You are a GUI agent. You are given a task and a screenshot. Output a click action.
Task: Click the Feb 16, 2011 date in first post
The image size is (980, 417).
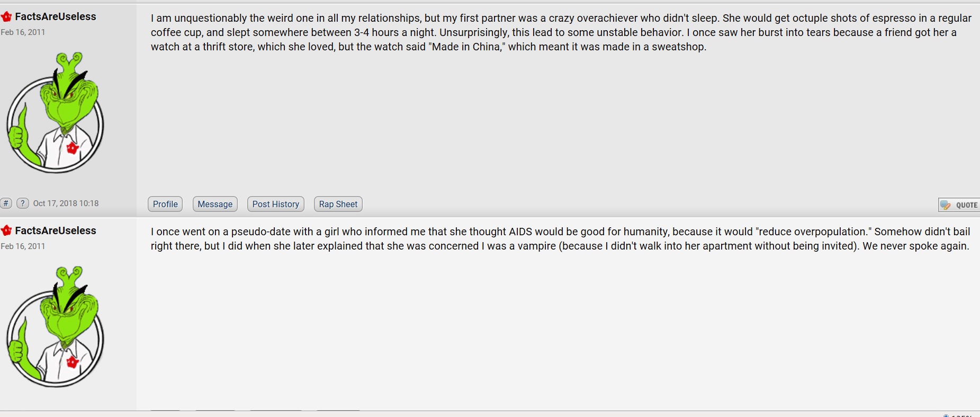23,32
